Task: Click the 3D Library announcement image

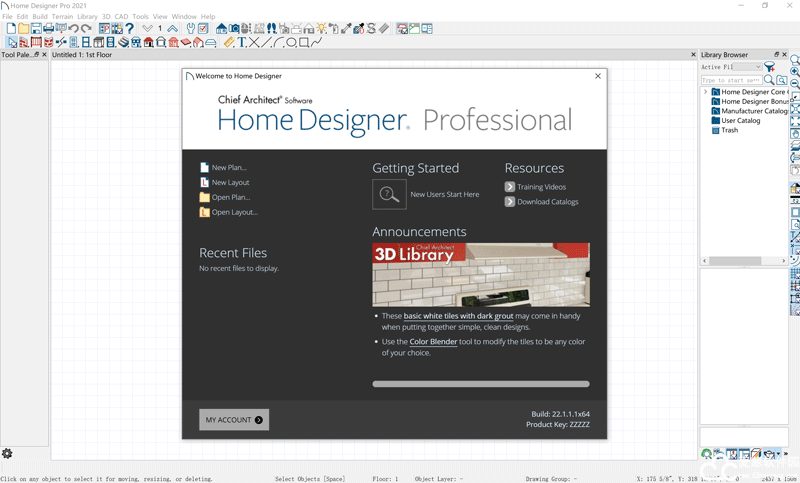Action: coord(480,274)
